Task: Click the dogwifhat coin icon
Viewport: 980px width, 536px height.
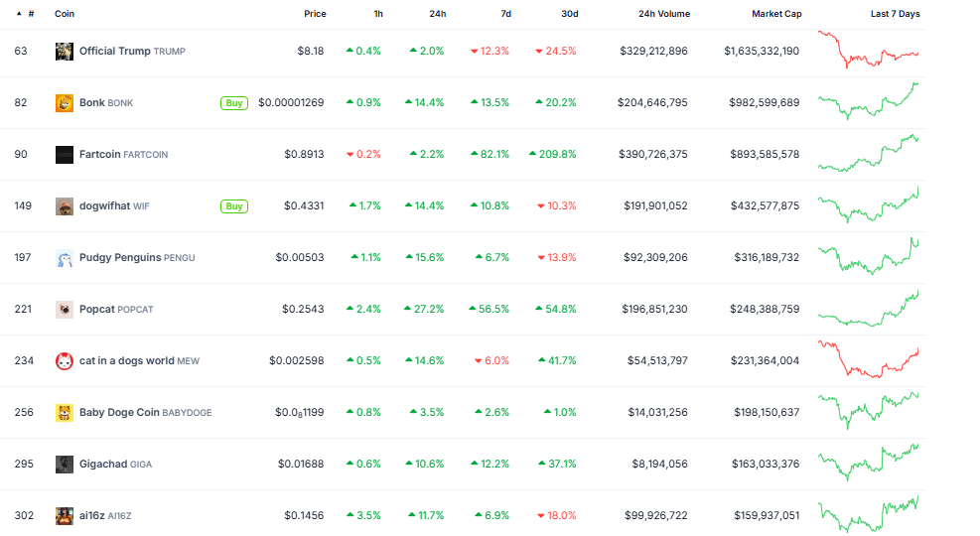Action: pos(65,206)
